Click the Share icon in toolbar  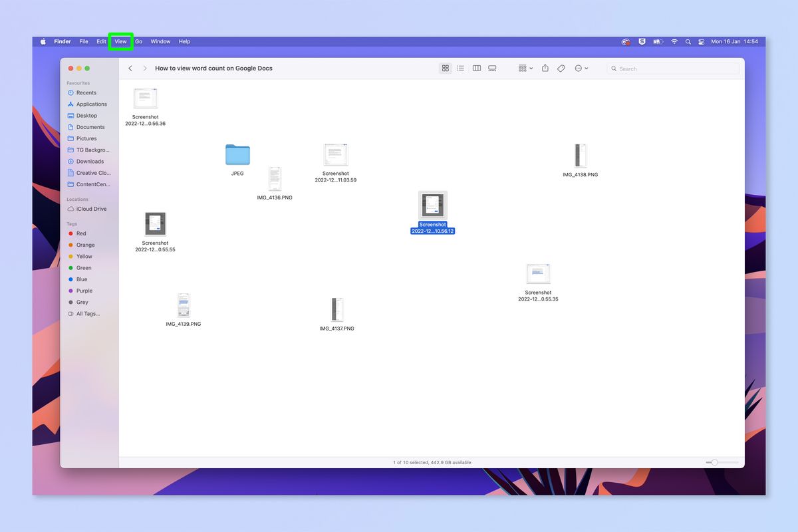tap(545, 68)
